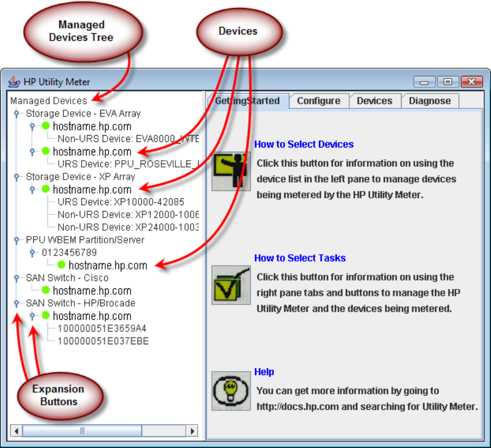The image size is (491, 448).
Task: Select URS Device: XP10000-42085
Action: tap(121, 202)
